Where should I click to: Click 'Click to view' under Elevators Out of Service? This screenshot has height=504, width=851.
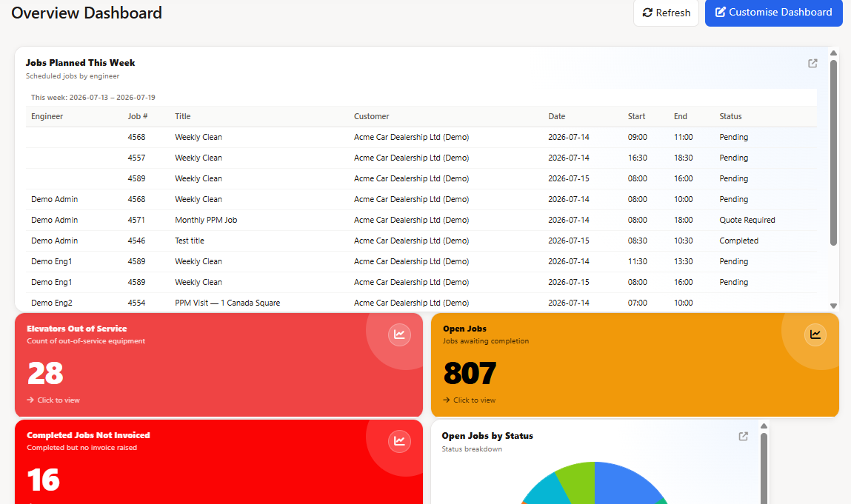point(53,400)
